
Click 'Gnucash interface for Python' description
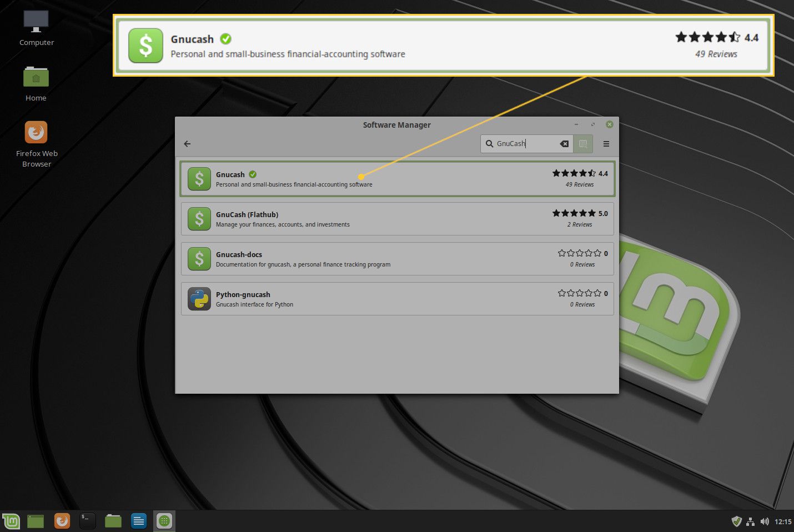coord(254,304)
